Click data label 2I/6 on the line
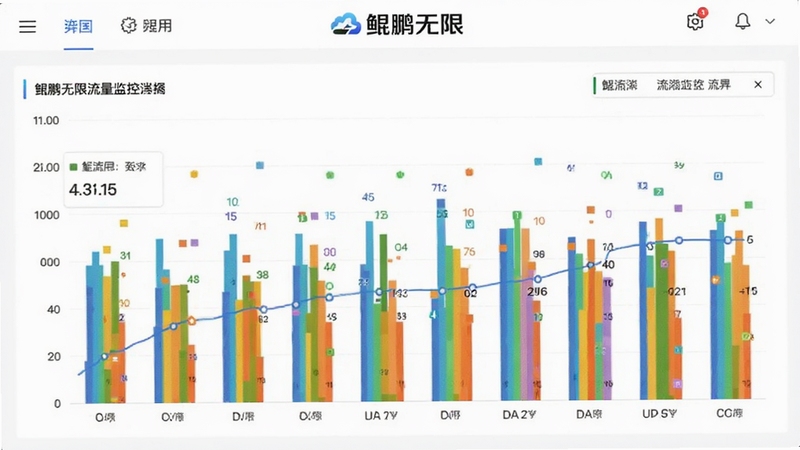The width and height of the screenshot is (800, 450). pos(537,291)
